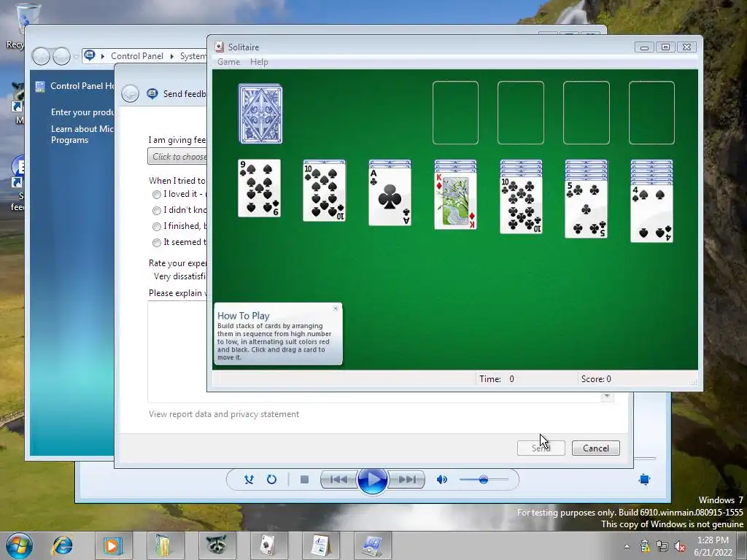This screenshot has width=747, height=560.
Task: Click the Play button in Media Player
Action: coord(372,480)
